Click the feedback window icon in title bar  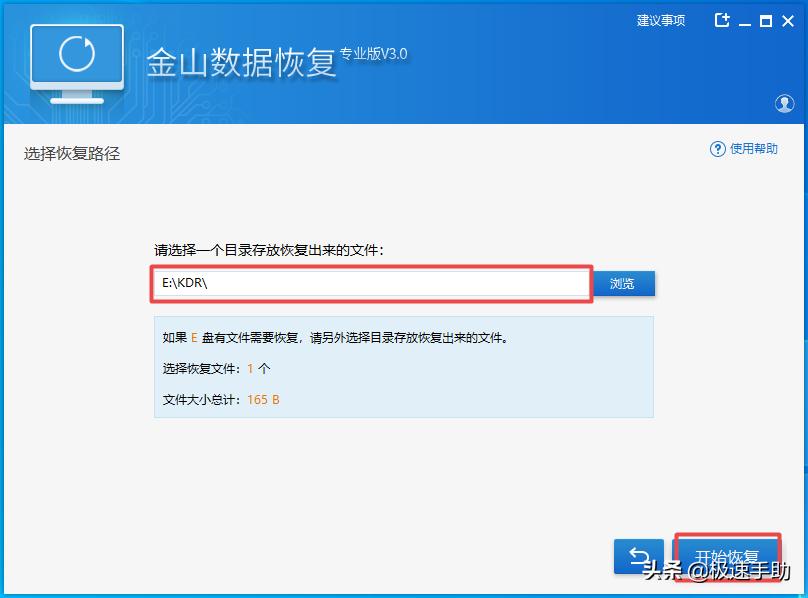(722, 19)
